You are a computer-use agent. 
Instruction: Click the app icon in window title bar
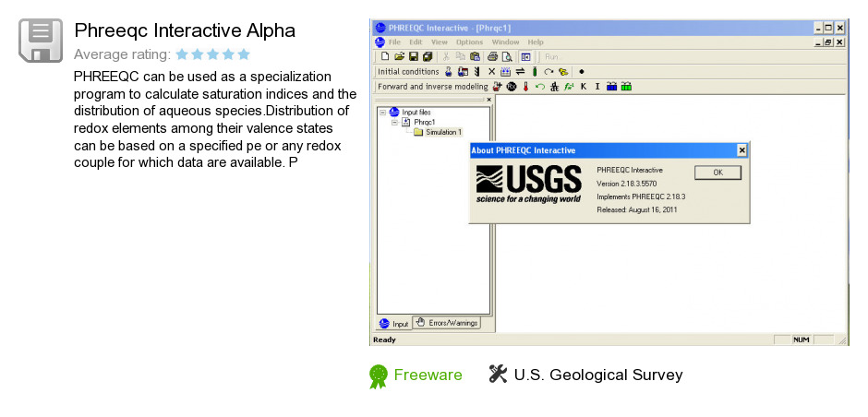tap(380, 28)
